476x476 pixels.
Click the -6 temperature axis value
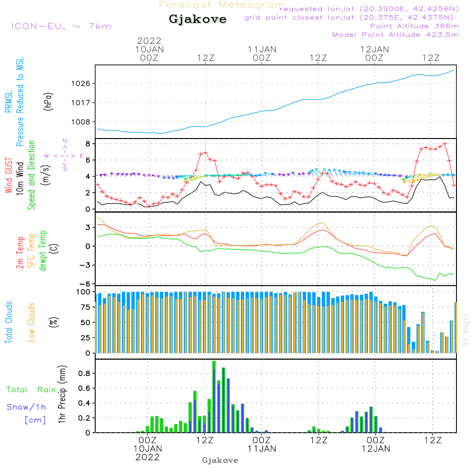tap(85, 284)
